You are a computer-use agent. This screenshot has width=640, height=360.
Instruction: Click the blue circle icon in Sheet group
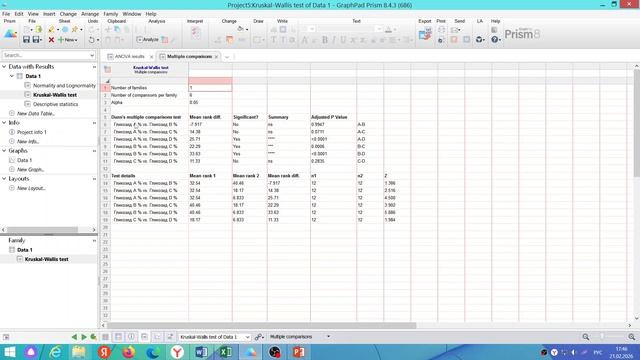pyautogui.click(x=65, y=29)
